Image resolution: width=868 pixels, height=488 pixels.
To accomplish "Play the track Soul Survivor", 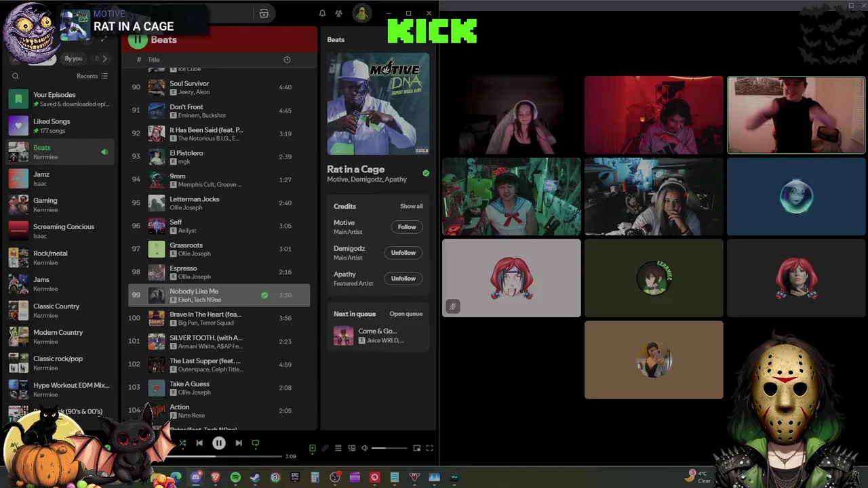I will coord(219,87).
